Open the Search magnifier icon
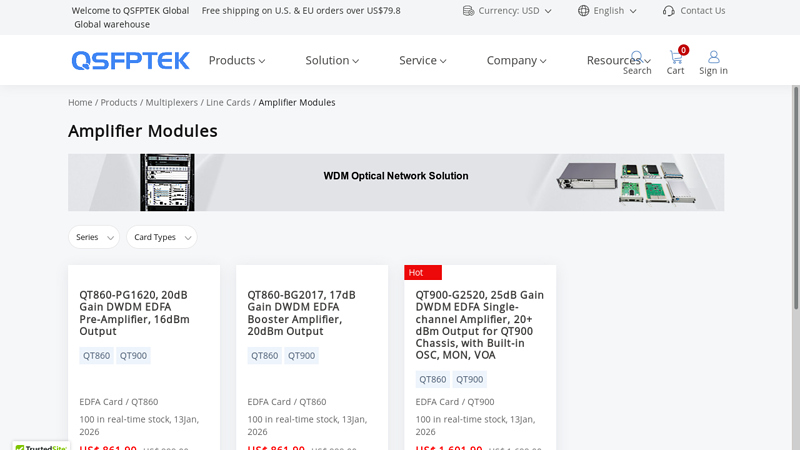 point(636,56)
